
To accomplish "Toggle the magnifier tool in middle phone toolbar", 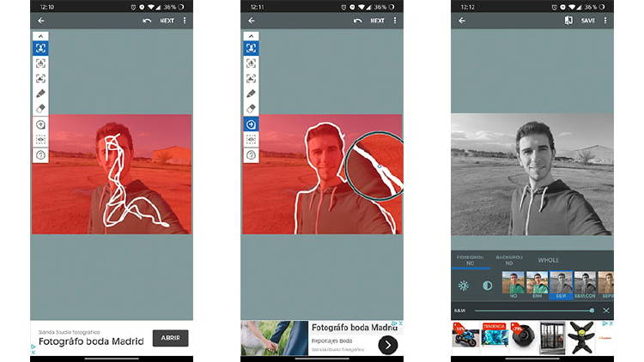I will point(251,124).
